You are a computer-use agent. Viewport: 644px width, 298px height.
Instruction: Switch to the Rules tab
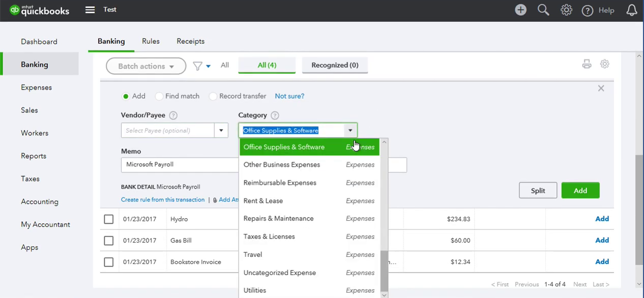click(x=151, y=41)
